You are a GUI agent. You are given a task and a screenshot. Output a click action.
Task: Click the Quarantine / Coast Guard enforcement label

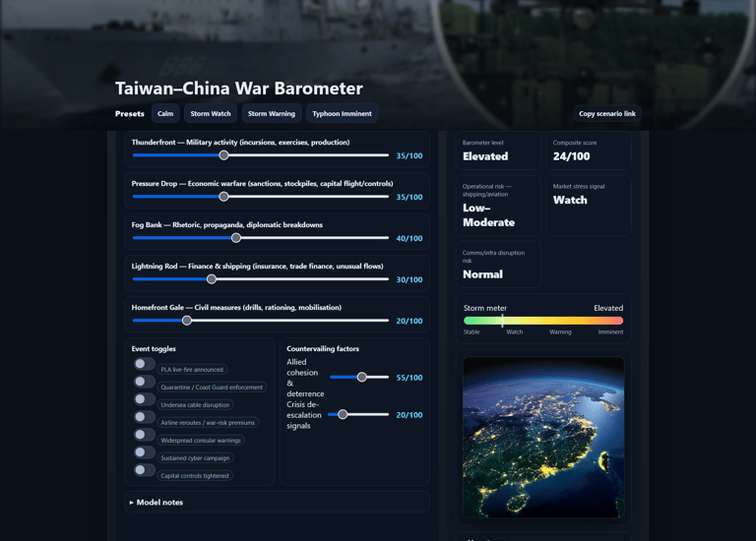[212, 388]
